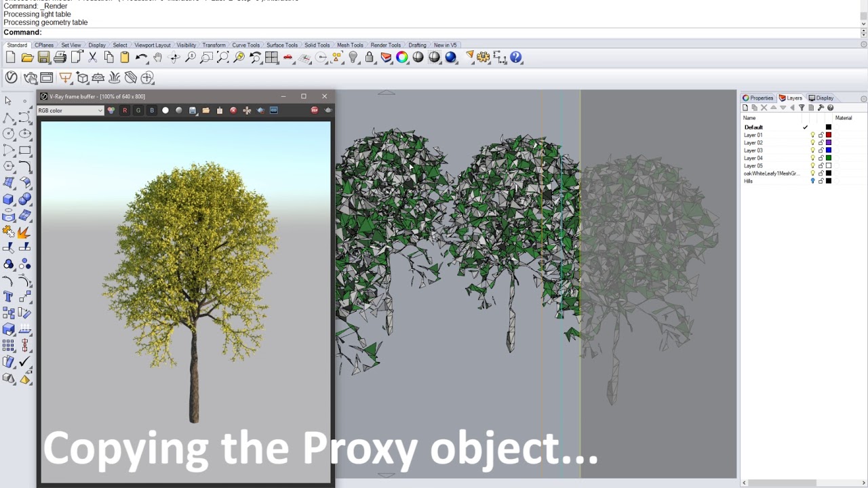868x488 pixels.
Task: Save image in V-Ray frame buffer
Action: [x=193, y=110]
